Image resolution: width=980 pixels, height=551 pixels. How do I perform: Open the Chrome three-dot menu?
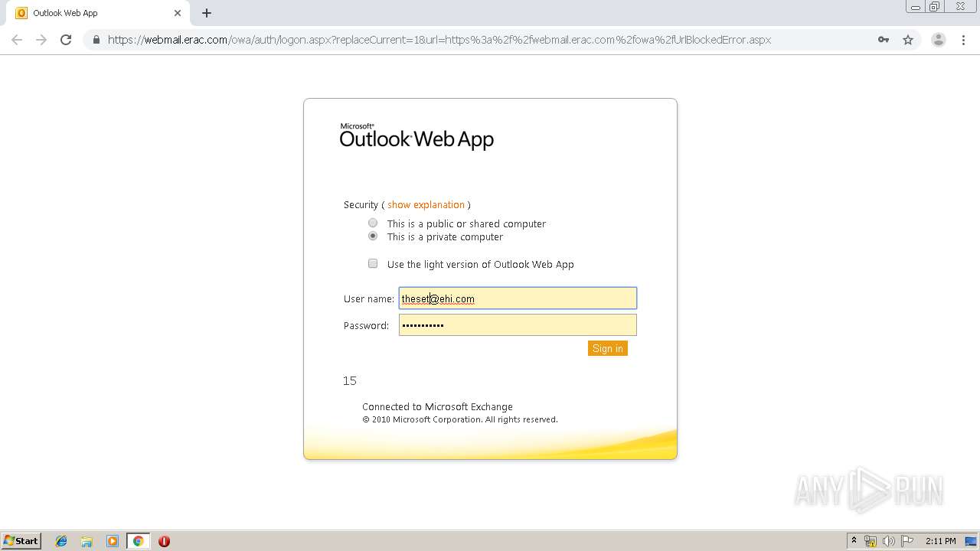(x=964, y=40)
